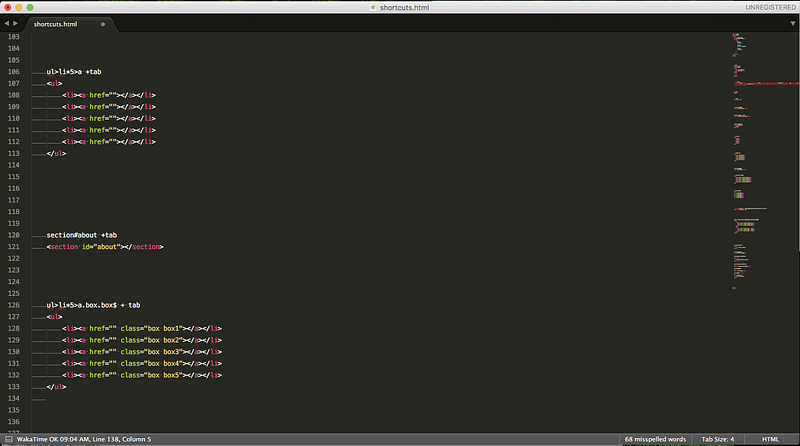The image size is (800, 446).
Task: Click the empty line 134 in editor
Action: point(380,399)
